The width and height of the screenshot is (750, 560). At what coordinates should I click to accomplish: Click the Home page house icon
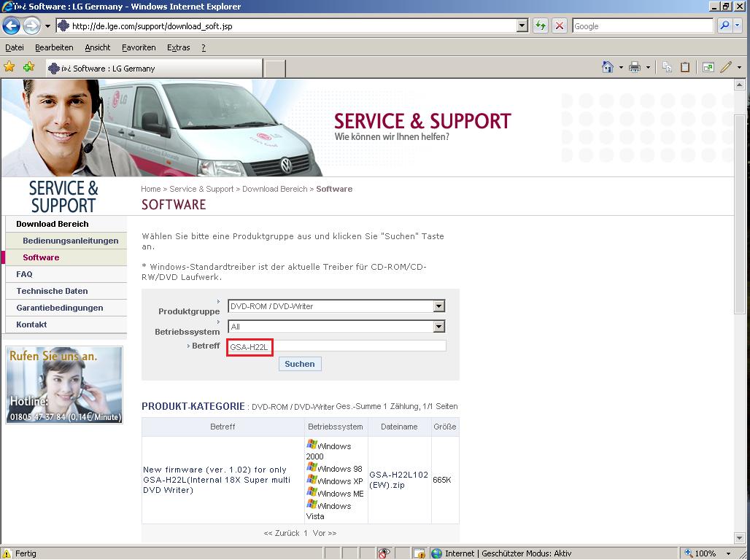click(608, 67)
